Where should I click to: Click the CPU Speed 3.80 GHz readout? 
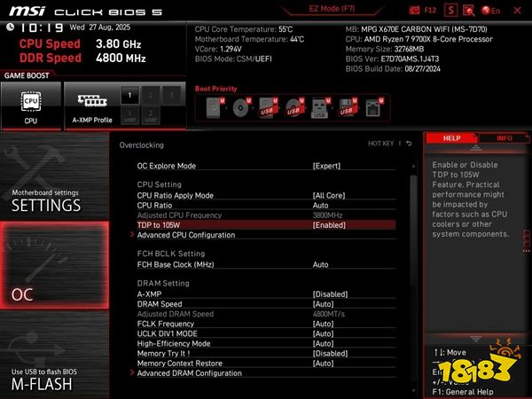(80, 43)
